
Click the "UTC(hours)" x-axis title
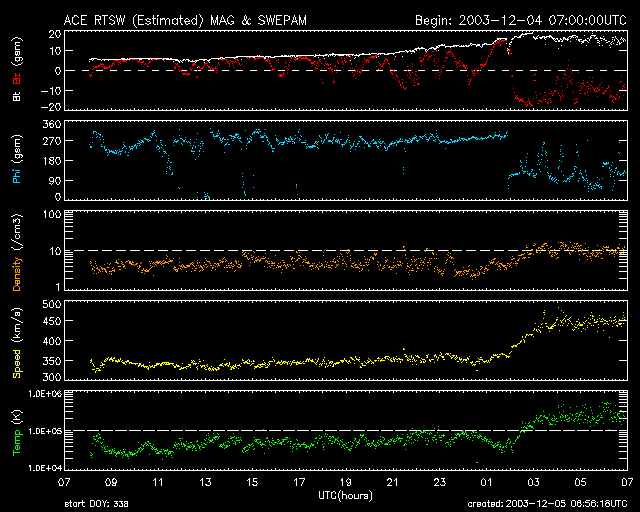pos(345,496)
